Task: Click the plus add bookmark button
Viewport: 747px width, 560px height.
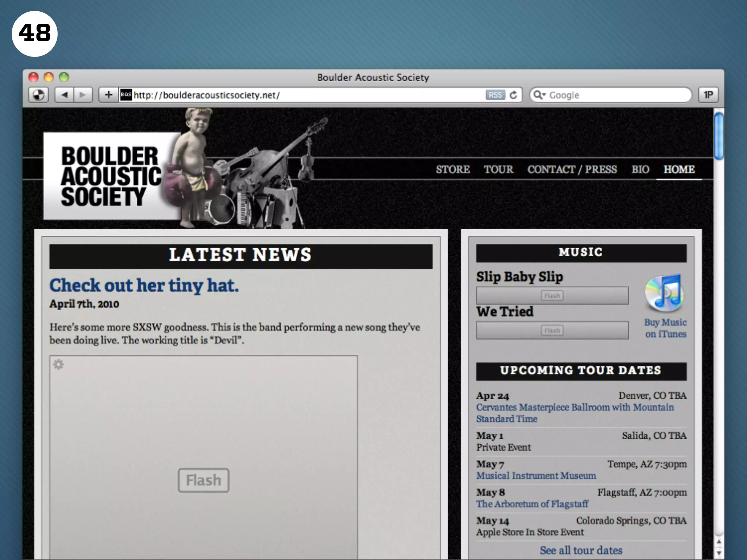Action: click(108, 95)
